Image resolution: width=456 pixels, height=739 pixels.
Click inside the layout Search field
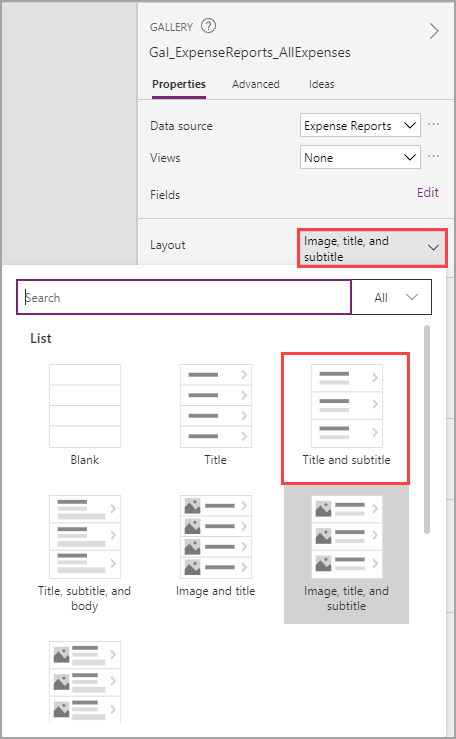pyautogui.click(x=184, y=297)
